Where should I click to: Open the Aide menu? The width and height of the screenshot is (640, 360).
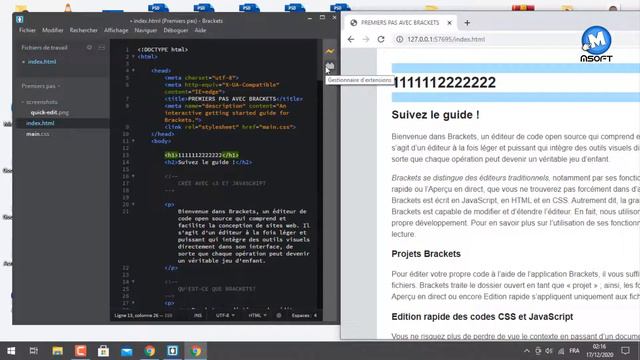tap(200, 30)
